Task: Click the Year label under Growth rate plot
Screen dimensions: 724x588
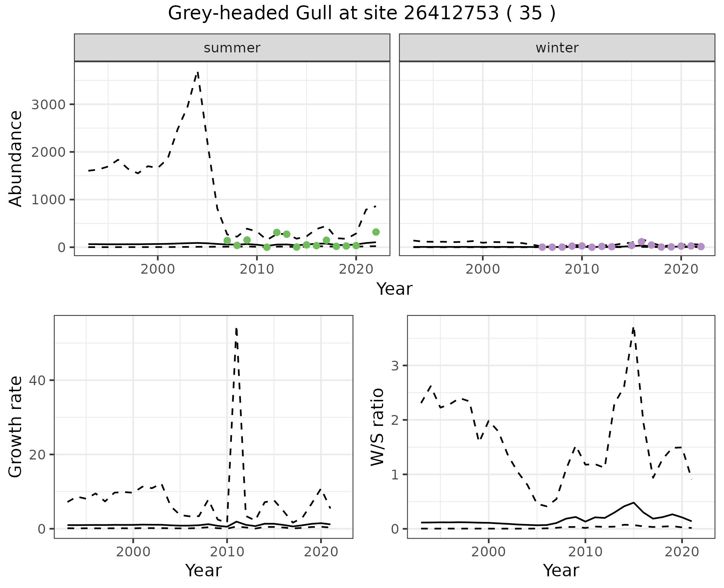Action: click(203, 570)
